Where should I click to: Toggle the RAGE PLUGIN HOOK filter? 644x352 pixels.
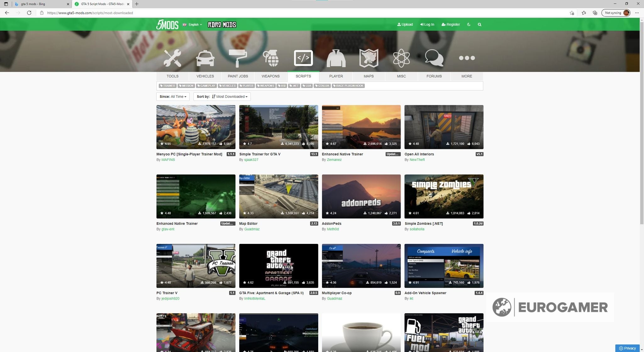tap(348, 86)
